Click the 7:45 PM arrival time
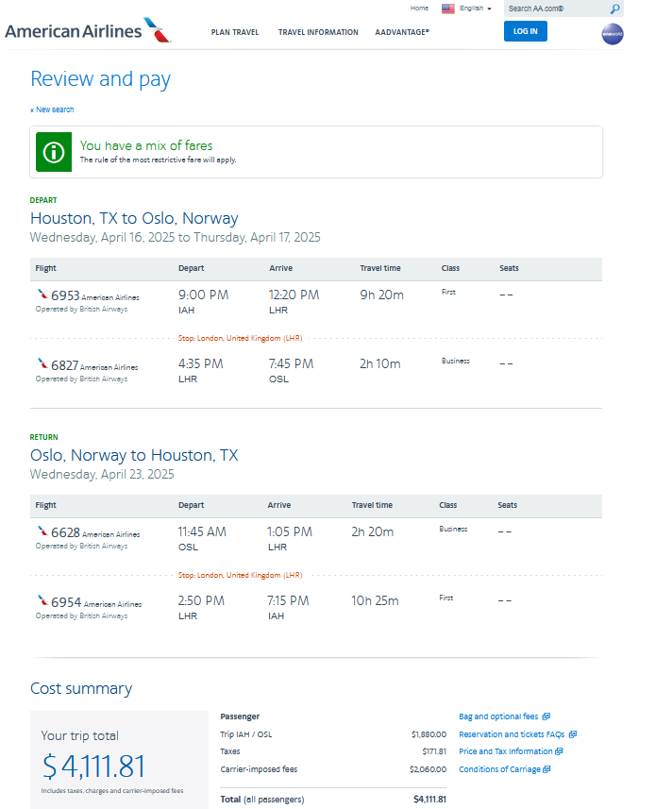Image resolution: width=672 pixels, height=809 pixels. click(x=291, y=363)
